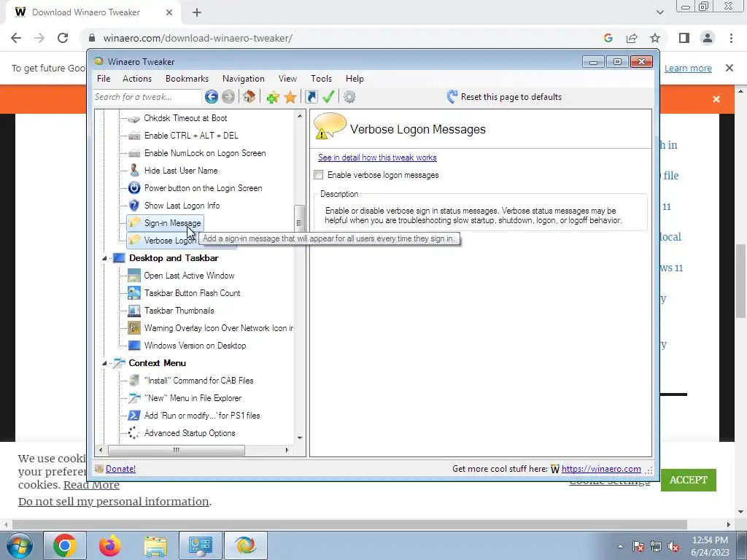Show hidden icons arrow in system tray
Image resolution: width=747 pixels, height=560 pixels.
click(x=620, y=546)
